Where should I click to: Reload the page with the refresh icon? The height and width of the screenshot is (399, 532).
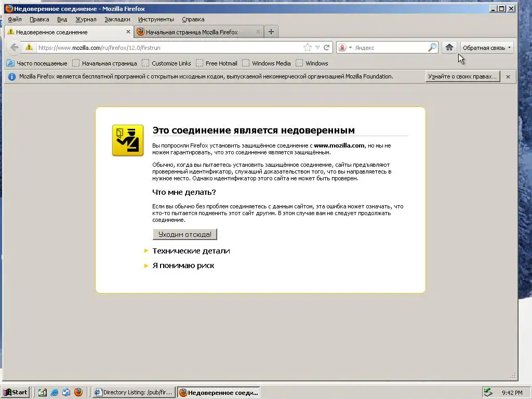(326, 47)
